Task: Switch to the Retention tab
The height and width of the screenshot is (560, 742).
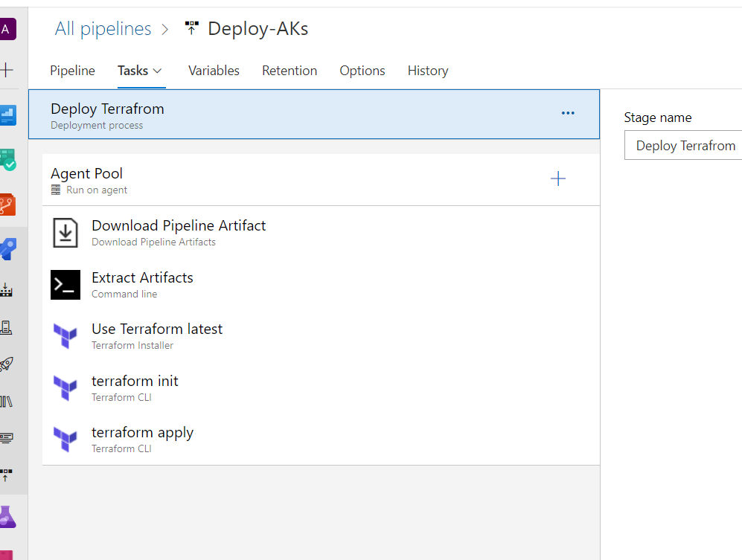Action: coord(290,71)
